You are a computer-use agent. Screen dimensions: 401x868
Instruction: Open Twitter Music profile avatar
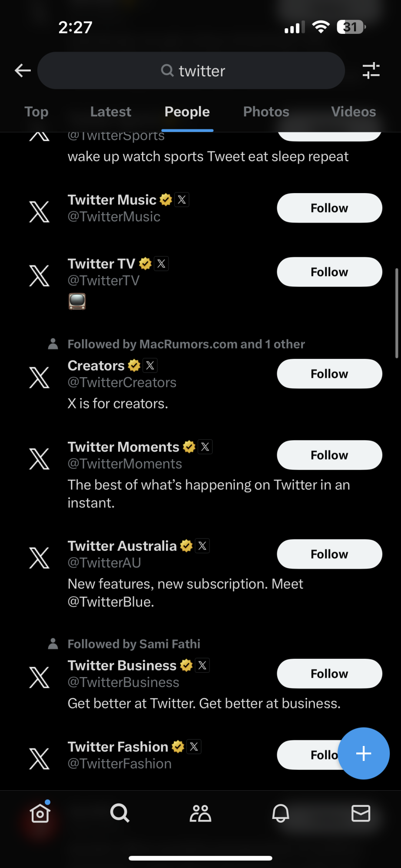pyautogui.click(x=39, y=211)
